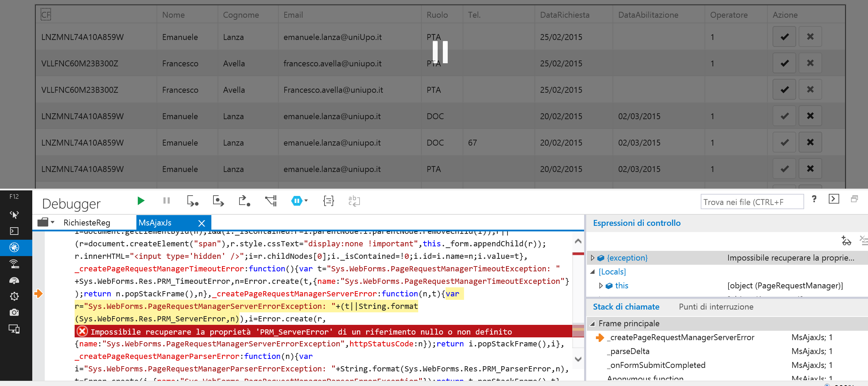Expand the {exception} watch entry
Screen dimensions: 868x386
coord(593,258)
